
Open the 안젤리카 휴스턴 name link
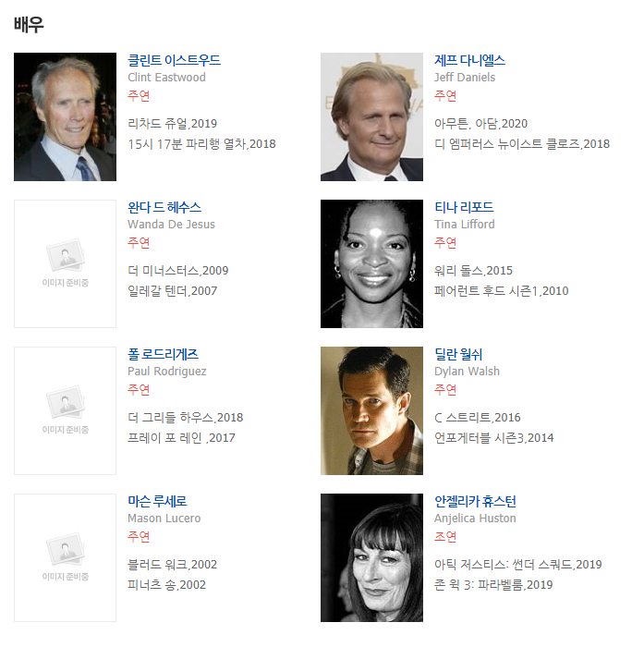pyautogui.click(x=475, y=501)
